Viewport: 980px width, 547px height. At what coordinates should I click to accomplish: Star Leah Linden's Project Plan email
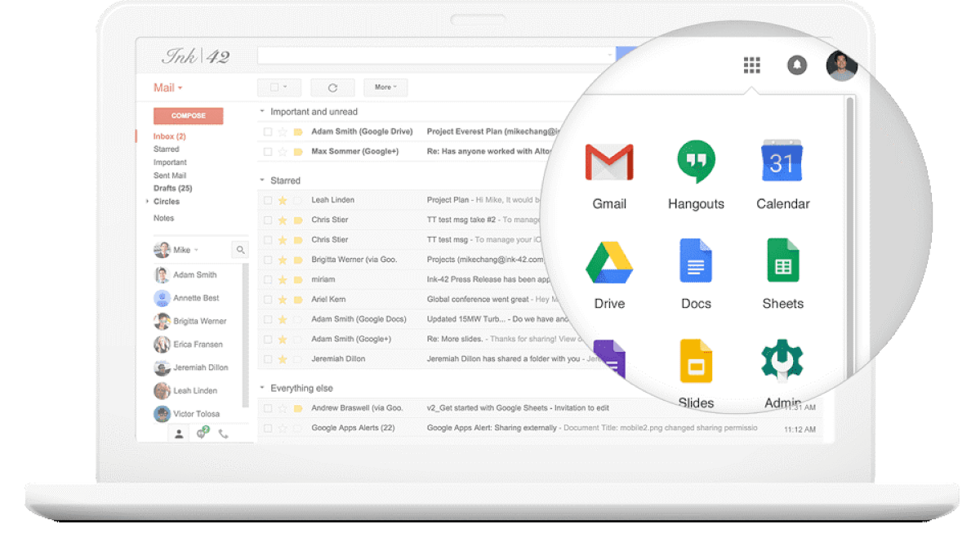point(283,199)
